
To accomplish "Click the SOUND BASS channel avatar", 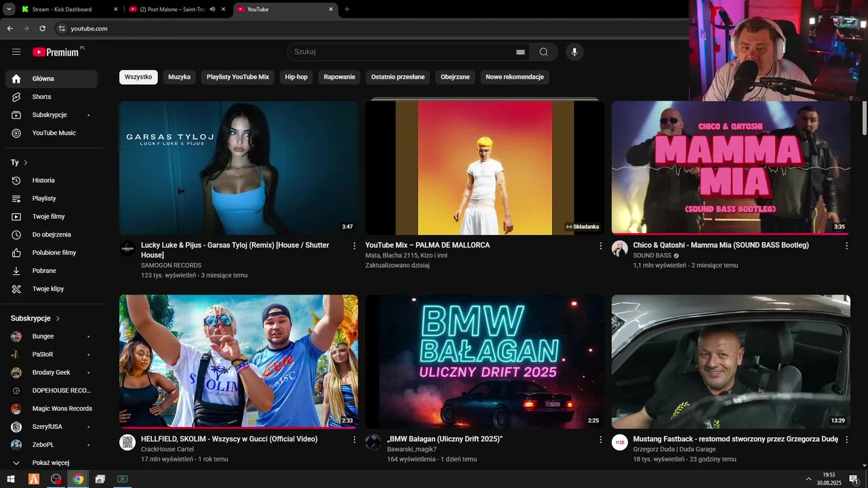I will (x=620, y=249).
